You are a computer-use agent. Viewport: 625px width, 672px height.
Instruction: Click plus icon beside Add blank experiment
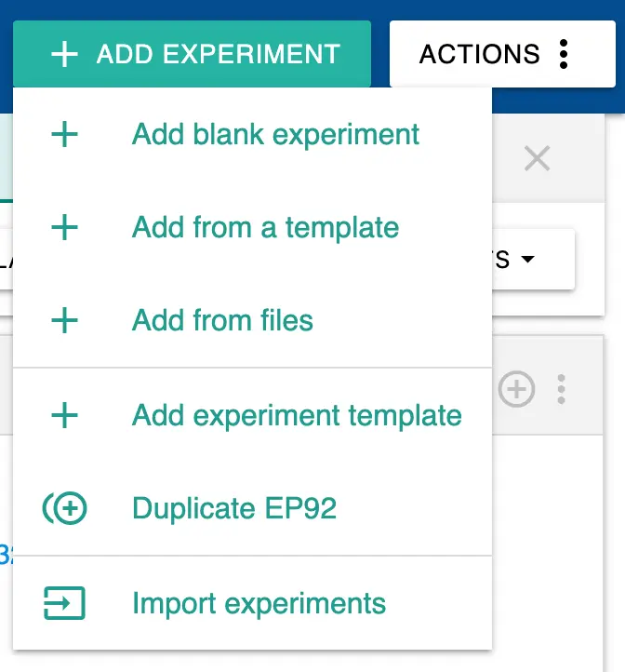pyautogui.click(x=64, y=135)
